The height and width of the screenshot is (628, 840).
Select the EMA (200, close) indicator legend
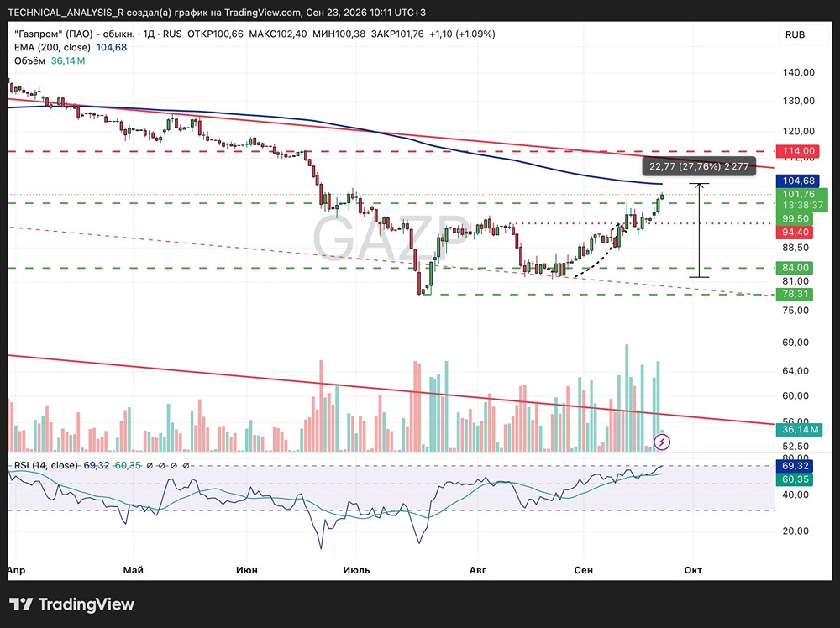(x=52, y=47)
